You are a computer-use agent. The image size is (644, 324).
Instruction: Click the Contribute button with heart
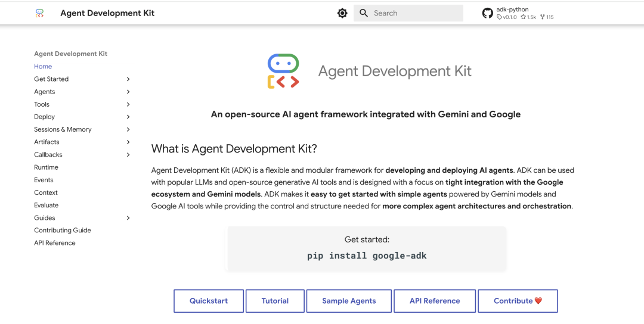click(518, 301)
